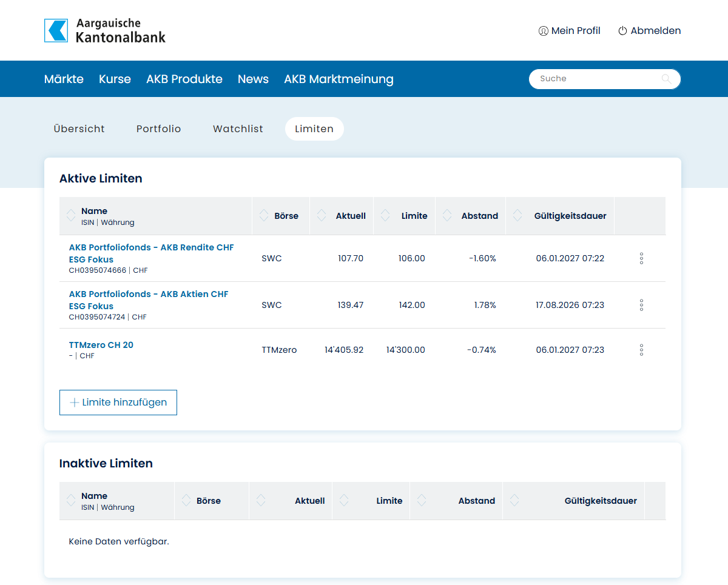
Task: Click limit value 106.00
Action: point(412,258)
